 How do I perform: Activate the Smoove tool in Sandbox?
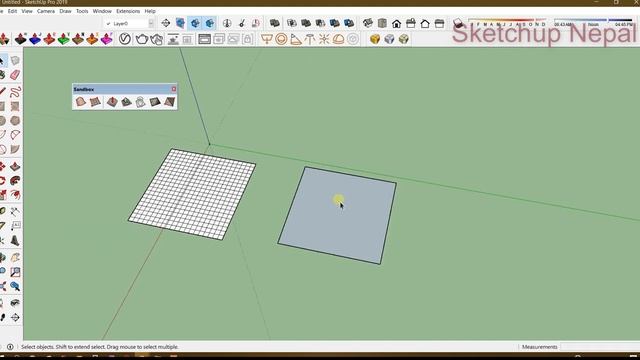(112, 102)
